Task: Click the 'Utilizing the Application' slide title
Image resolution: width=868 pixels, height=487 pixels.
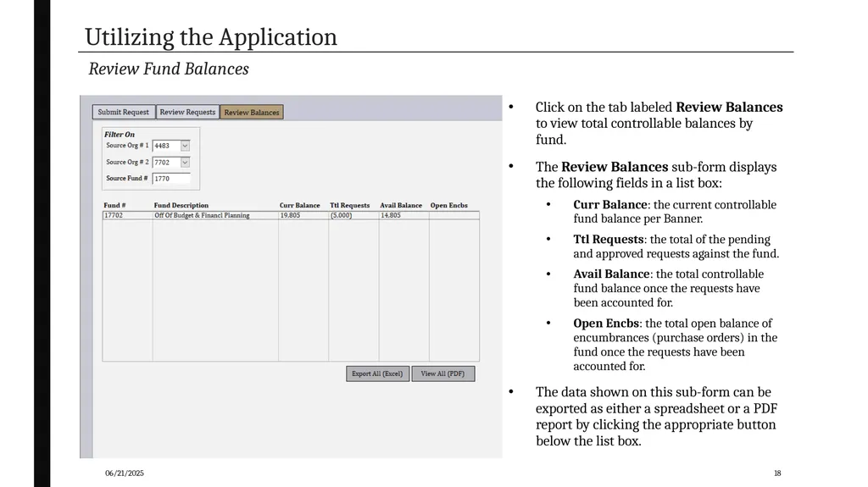Action: click(211, 37)
